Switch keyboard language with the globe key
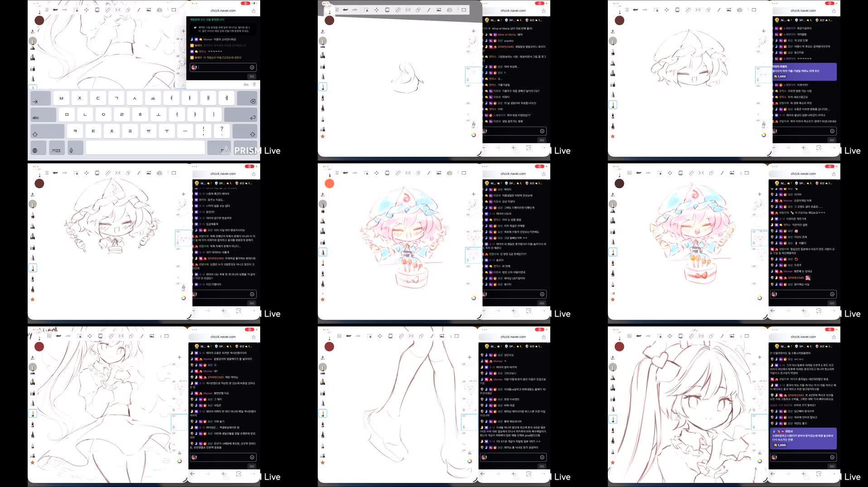Image resolution: width=868 pixels, height=487 pixels. pos(34,150)
